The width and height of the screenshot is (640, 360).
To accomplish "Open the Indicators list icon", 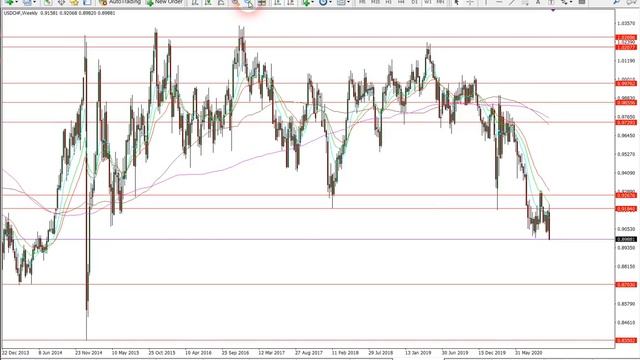I will coord(306,2).
